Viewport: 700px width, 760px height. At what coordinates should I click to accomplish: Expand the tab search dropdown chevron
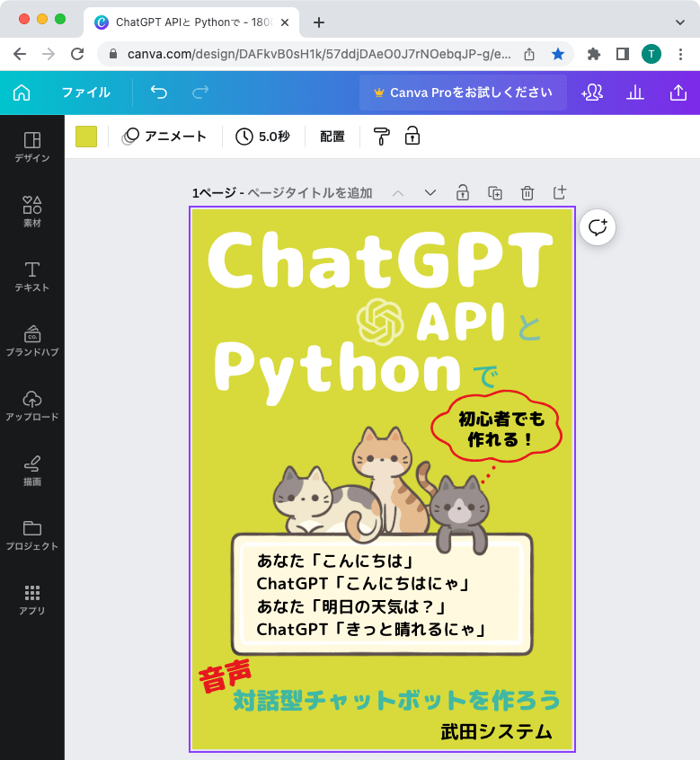click(x=680, y=22)
